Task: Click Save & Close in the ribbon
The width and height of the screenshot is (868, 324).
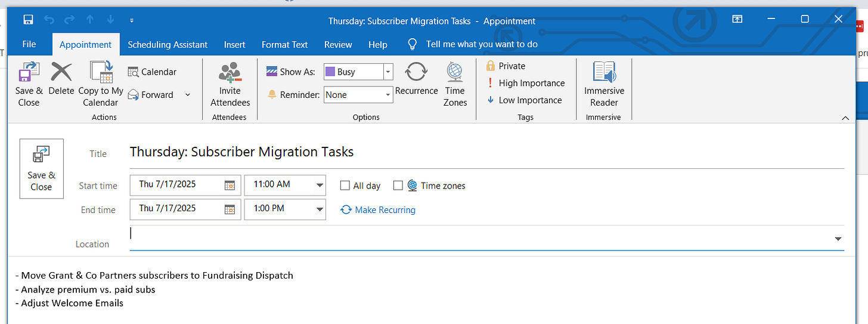Action: (29, 84)
